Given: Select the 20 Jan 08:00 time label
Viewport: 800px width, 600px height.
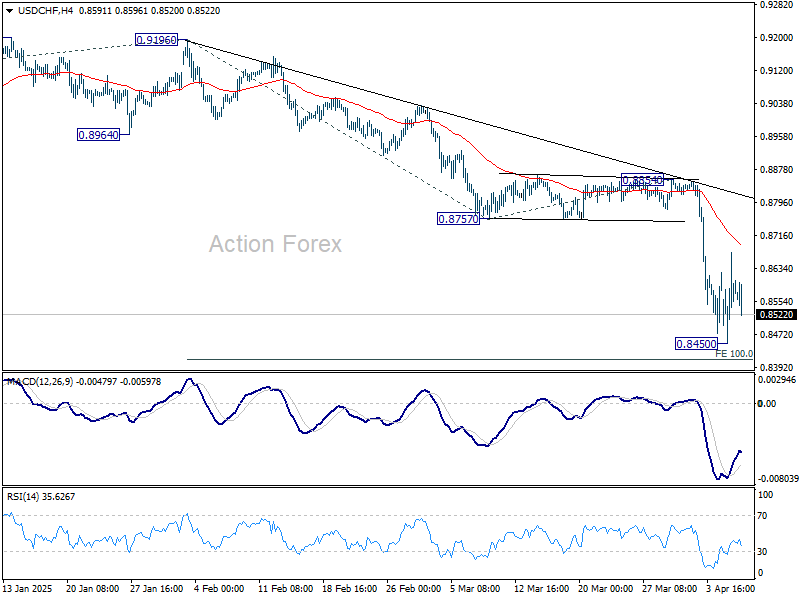Looking at the screenshot, I should click(x=92, y=589).
